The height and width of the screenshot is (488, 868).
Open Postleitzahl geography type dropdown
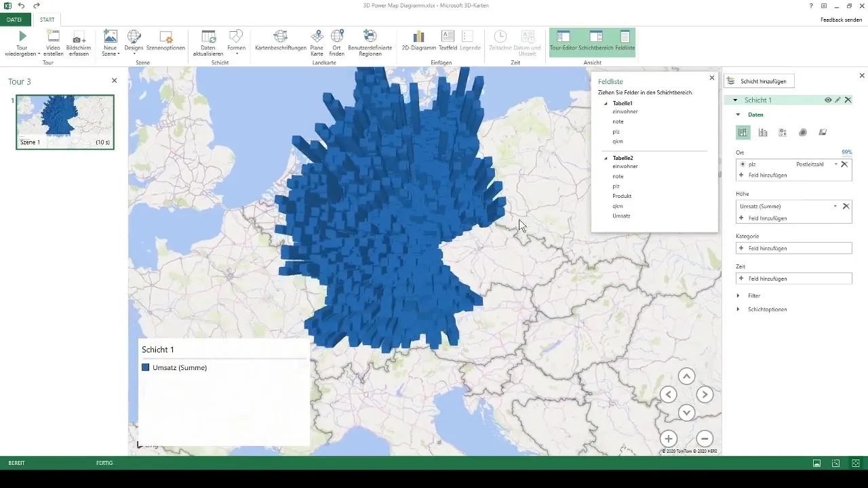pyautogui.click(x=835, y=165)
